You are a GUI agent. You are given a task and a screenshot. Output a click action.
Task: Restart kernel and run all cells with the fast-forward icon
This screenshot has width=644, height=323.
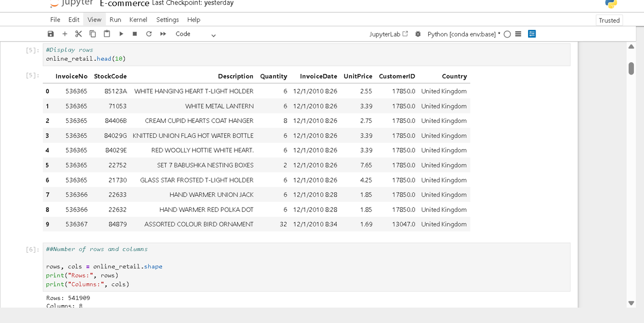tap(162, 34)
